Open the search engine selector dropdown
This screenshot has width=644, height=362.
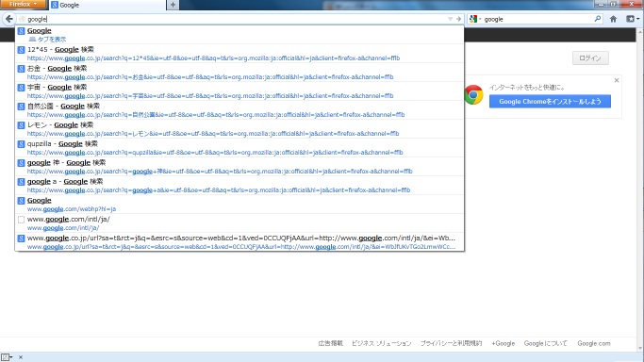click(475, 19)
